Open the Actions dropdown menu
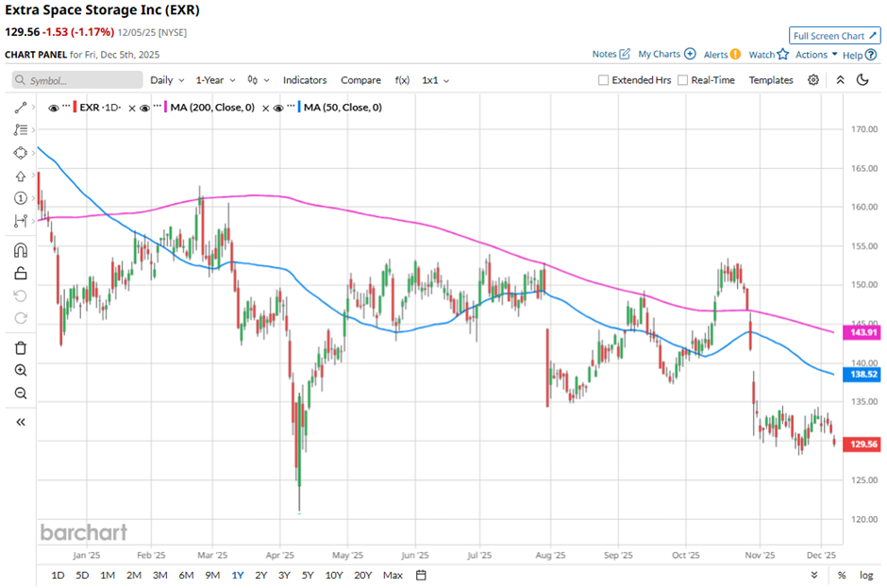887x588 pixels. 816,55
